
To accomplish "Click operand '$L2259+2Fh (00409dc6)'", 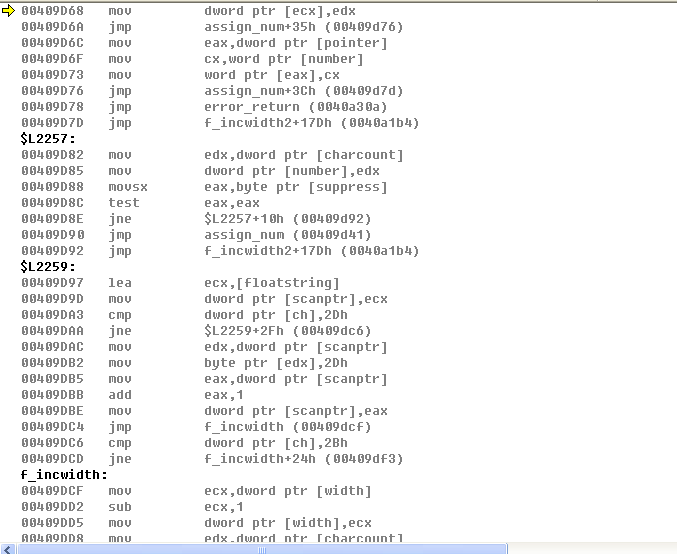I will click(x=288, y=330).
